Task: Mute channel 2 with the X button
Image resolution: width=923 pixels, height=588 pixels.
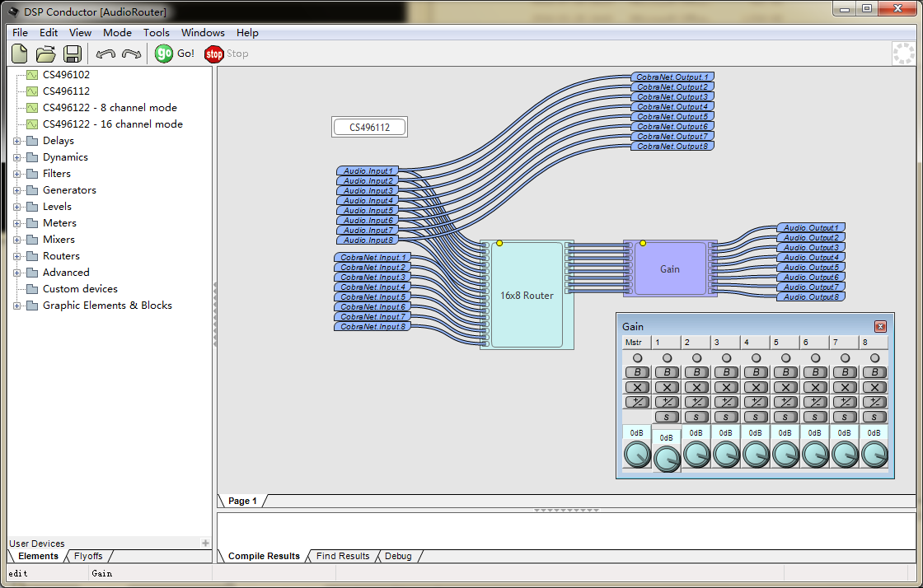Action: (x=696, y=388)
